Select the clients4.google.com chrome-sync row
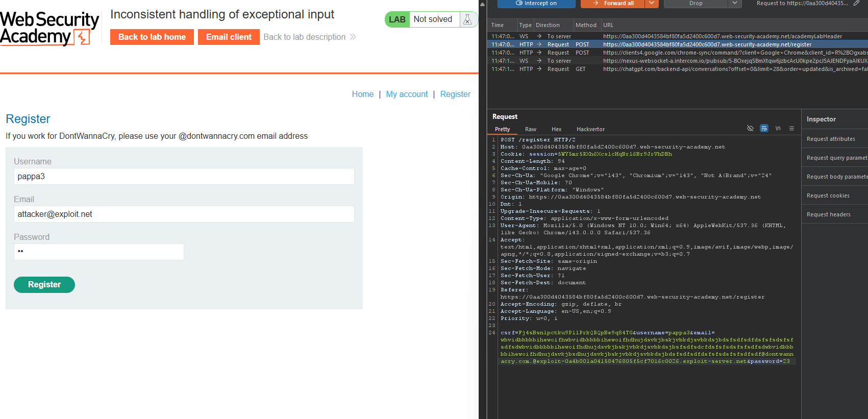 click(678, 53)
